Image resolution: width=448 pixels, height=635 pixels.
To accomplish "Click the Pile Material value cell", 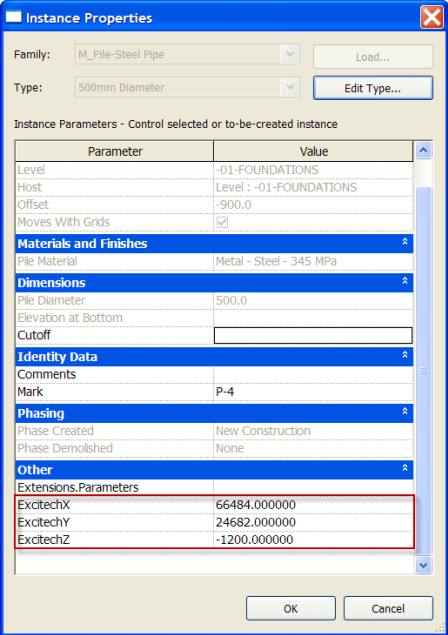I will [x=313, y=261].
